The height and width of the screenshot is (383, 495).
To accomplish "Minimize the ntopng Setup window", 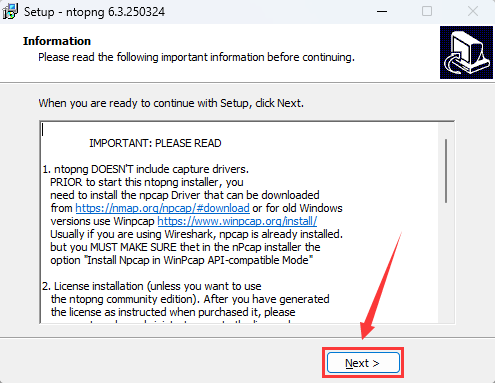I will (382, 11).
